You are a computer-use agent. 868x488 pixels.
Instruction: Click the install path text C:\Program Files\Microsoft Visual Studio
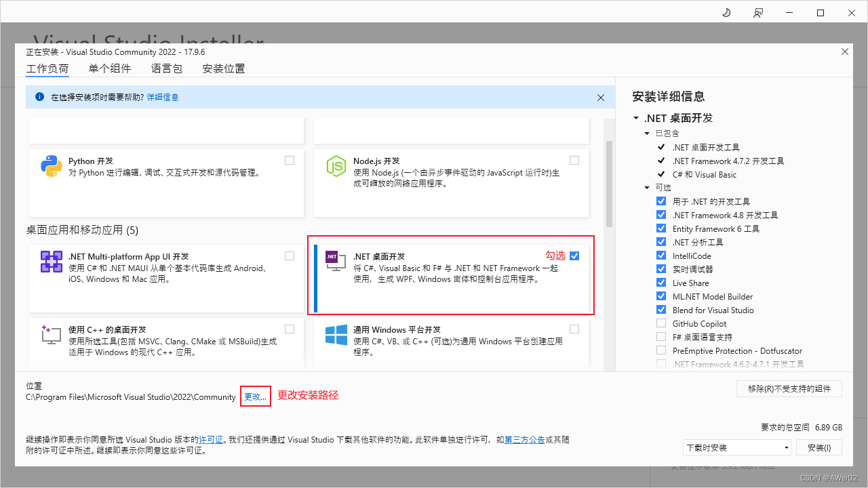[131, 397]
